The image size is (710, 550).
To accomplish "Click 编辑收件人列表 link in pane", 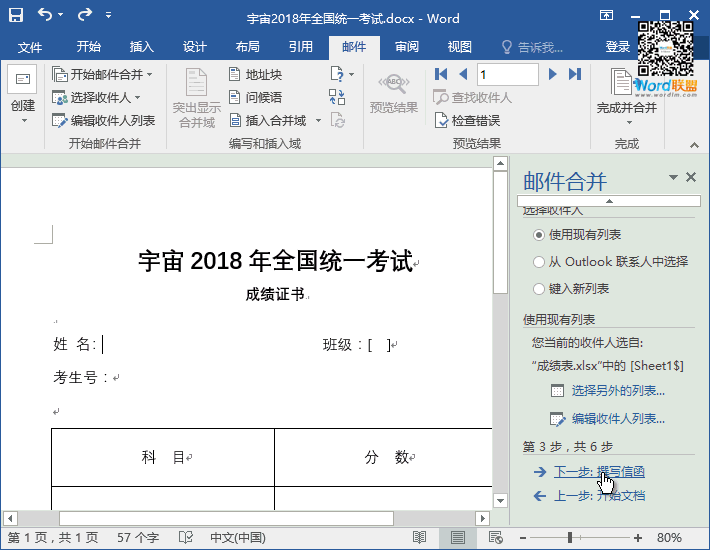I will coord(618,419).
